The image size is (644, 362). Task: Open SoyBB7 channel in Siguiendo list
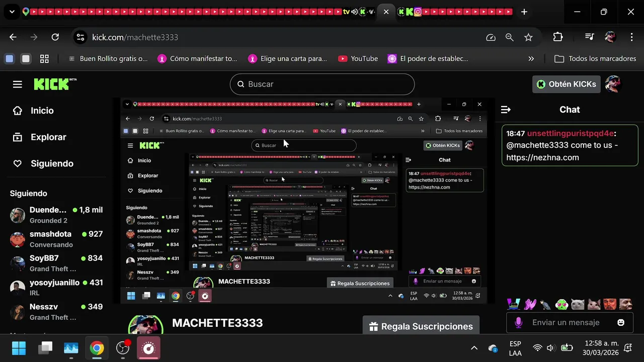[x=55, y=263]
